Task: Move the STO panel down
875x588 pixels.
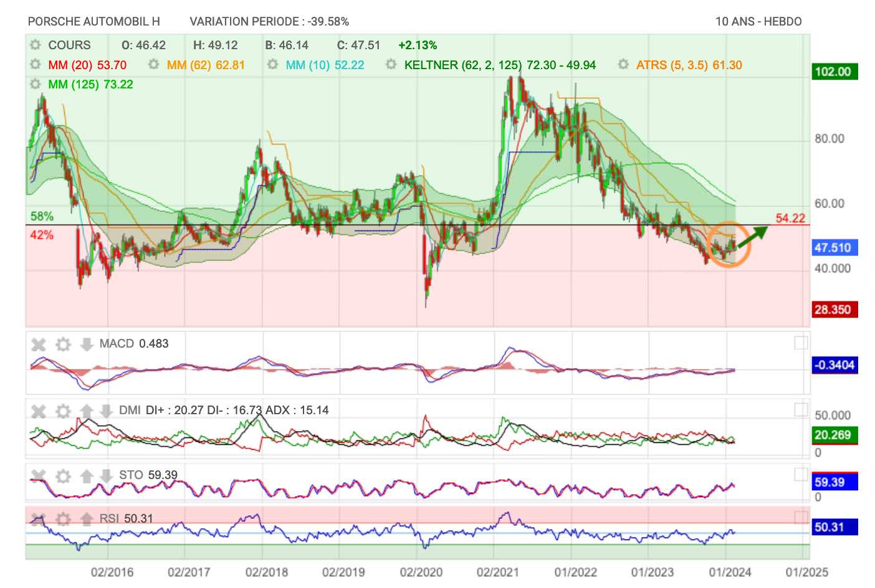Action: (106, 476)
